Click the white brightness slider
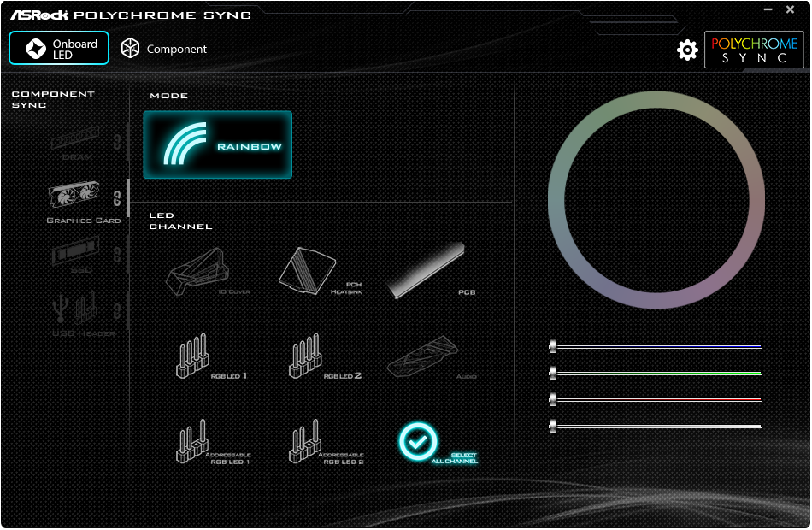Viewport: 812px width, 530px height. [656, 426]
